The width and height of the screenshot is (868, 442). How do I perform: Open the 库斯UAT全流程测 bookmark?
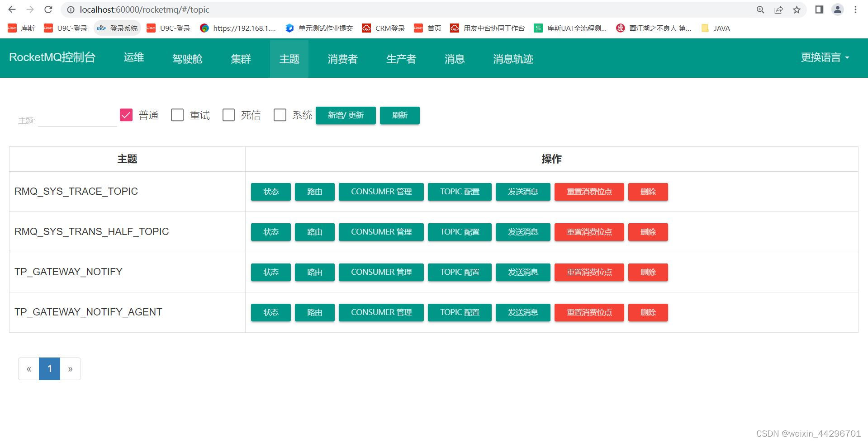click(570, 28)
